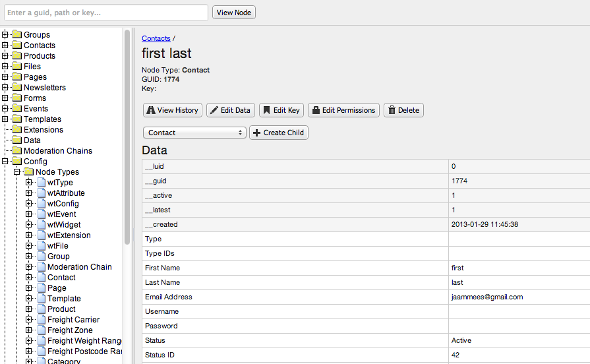The height and width of the screenshot is (364, 590).
Task: Focus the guid, path or key input
Action: [105, 13]
